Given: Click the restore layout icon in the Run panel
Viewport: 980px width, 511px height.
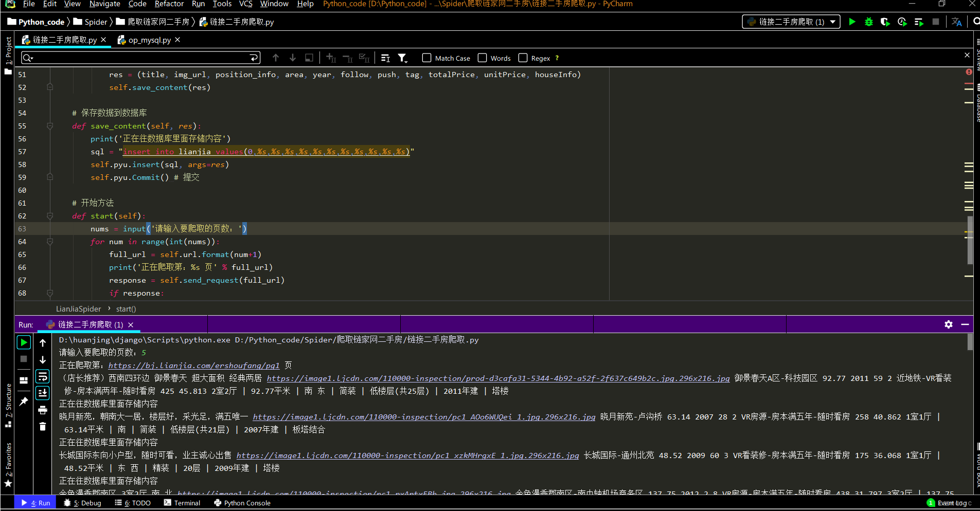Looking at the screenshot, I should point(24,380).
